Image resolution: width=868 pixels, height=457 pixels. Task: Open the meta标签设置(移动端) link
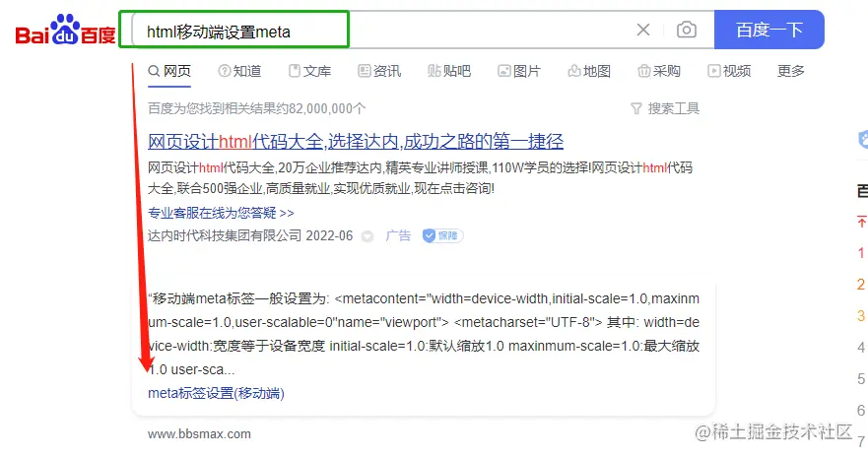click(216, 393)
